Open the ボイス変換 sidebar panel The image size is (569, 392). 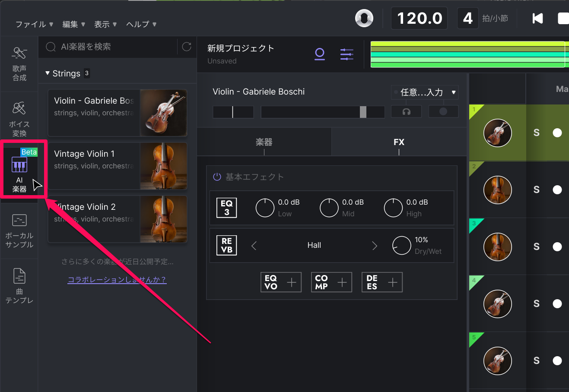(x=19, y=119)
